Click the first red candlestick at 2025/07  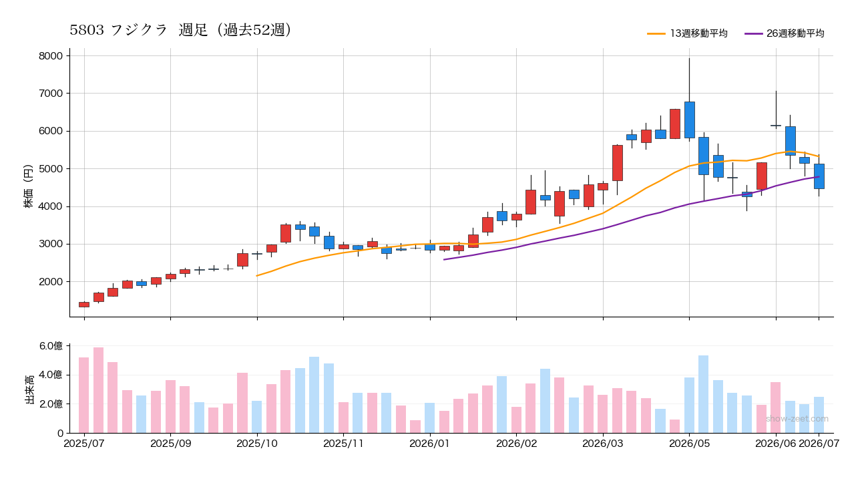84,305
